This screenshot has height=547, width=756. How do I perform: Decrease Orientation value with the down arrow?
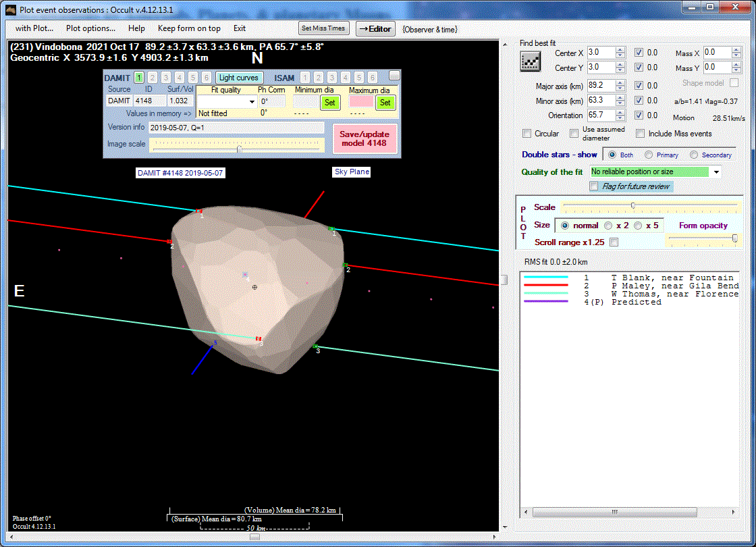tap(620, 118)
